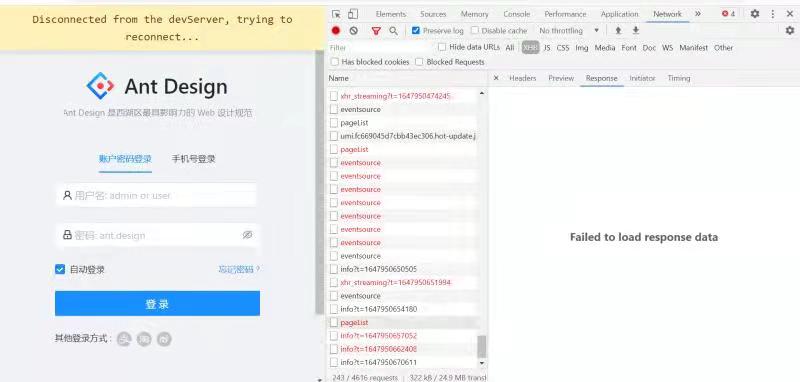The image size is (800, 382).
Task: Show request Headers tab
Action: [x=522, y=78]
